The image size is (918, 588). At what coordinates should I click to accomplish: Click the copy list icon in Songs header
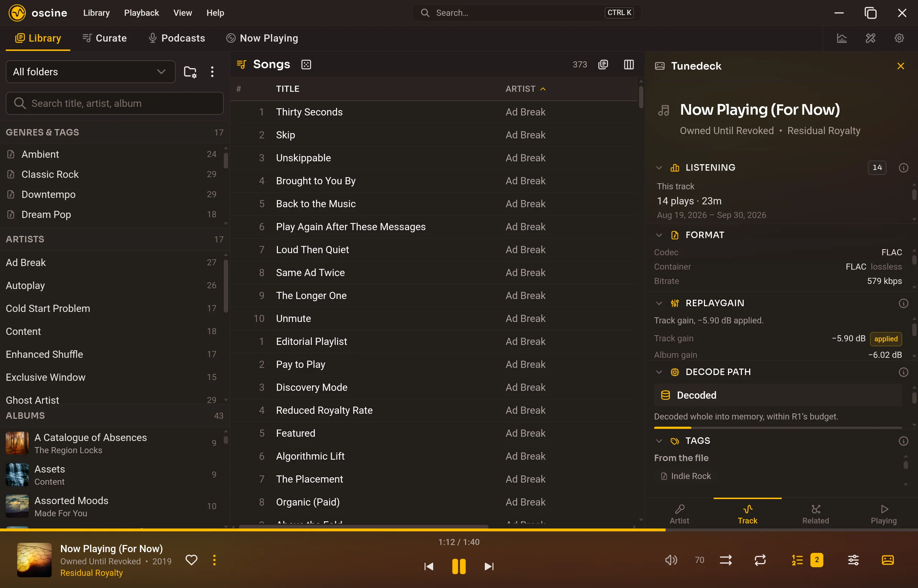pyautogui.click(x=603, y=65)
